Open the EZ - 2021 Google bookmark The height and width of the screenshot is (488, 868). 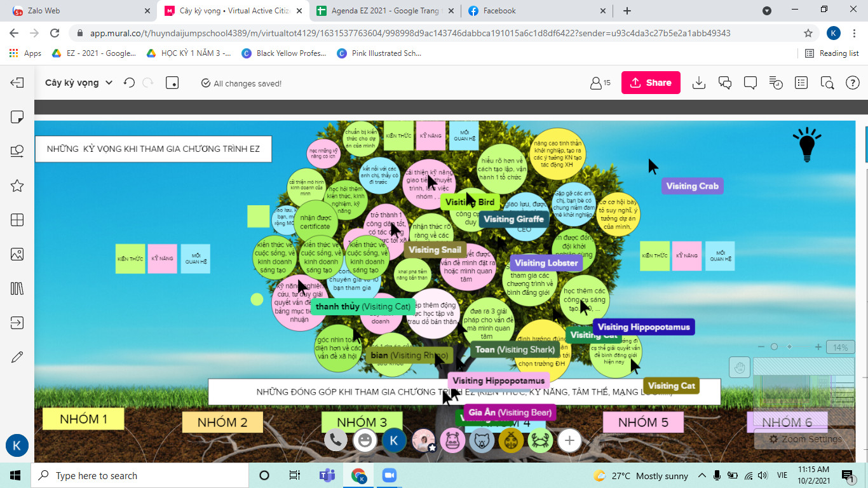pos(94,53)
